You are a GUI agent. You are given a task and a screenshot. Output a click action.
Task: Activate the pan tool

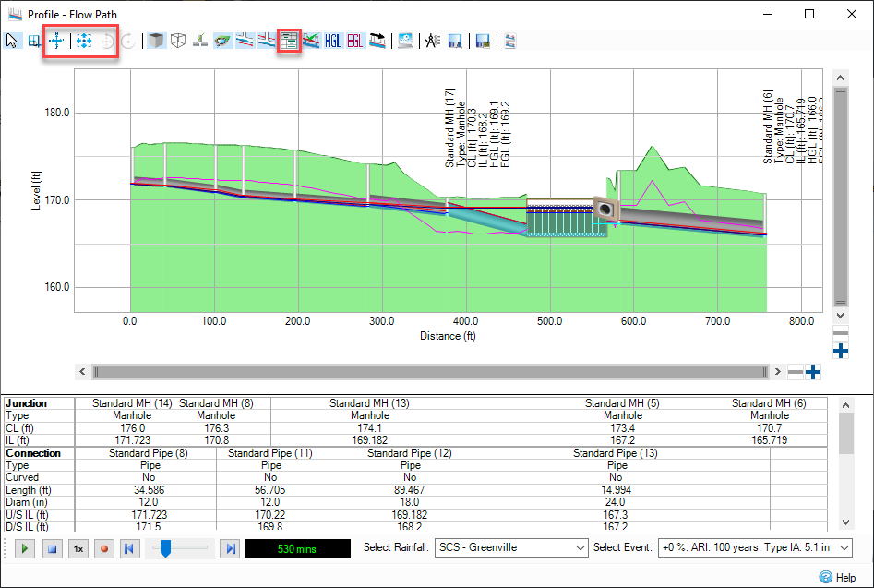pyautogui.click(x=57, y=41)
